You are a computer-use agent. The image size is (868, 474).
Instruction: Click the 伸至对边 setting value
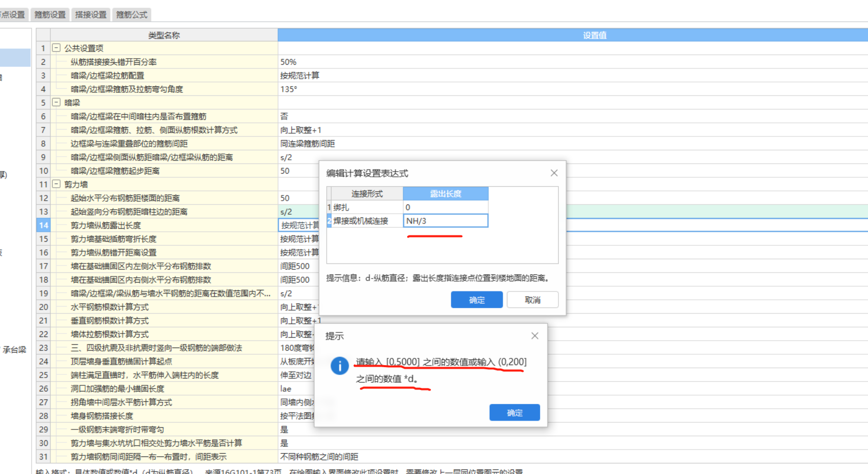pos(296,375)
